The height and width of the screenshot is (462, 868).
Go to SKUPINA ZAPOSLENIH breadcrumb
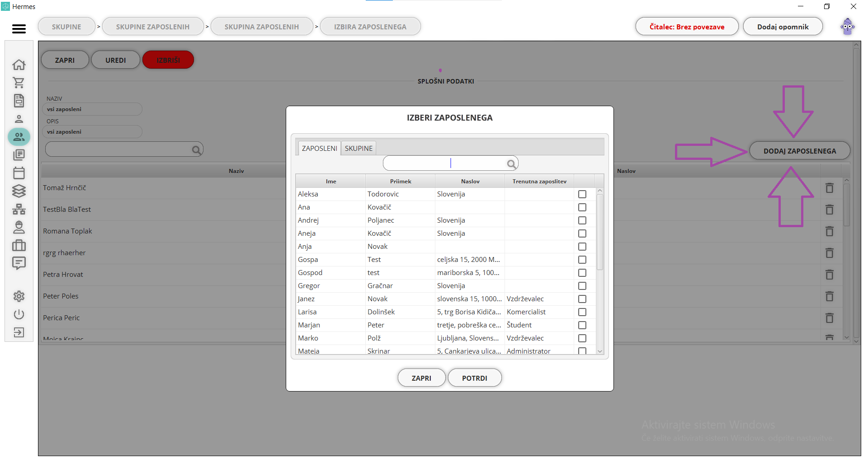coord(262,27)
